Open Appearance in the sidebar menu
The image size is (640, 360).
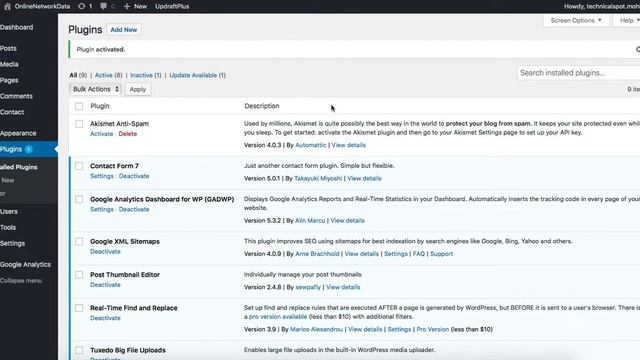click(x=18, y=133)
